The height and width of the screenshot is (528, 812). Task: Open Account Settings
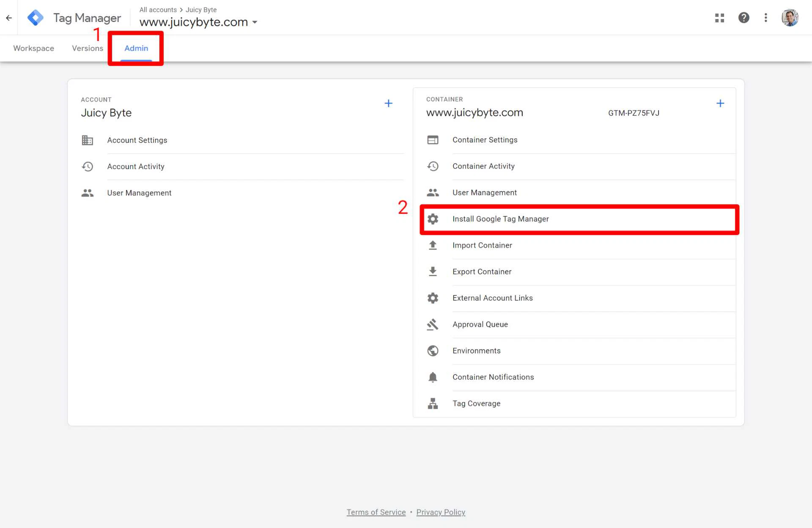point(137,140)
